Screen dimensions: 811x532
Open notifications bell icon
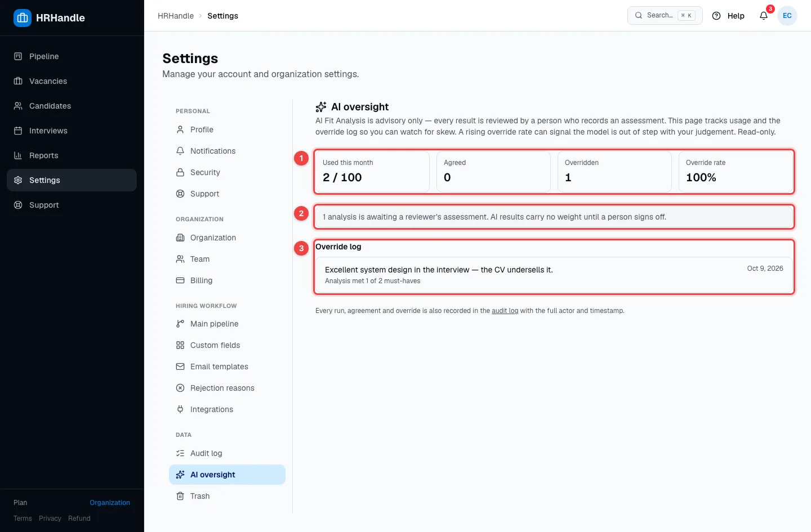pyautogui.click(x=764, y=16)
